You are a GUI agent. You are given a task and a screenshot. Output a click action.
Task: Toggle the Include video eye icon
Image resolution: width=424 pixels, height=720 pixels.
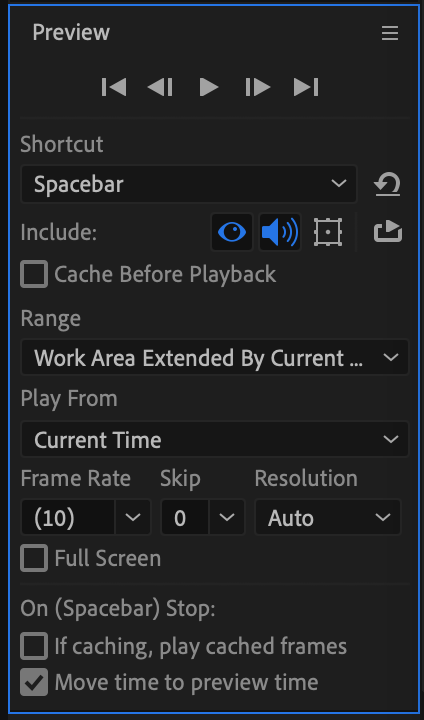(232, 232)
